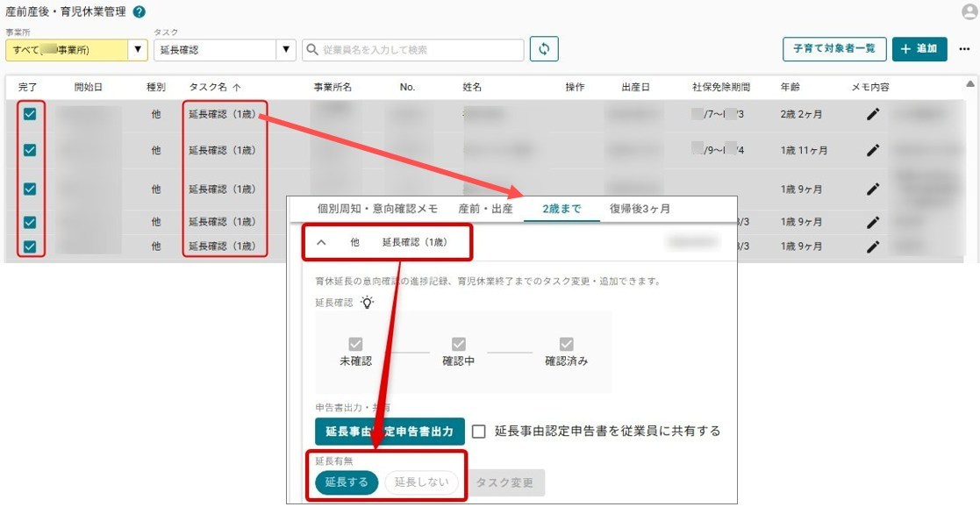Sort by the タスク名 column header

pyautogui.click(x=215, y=88)
